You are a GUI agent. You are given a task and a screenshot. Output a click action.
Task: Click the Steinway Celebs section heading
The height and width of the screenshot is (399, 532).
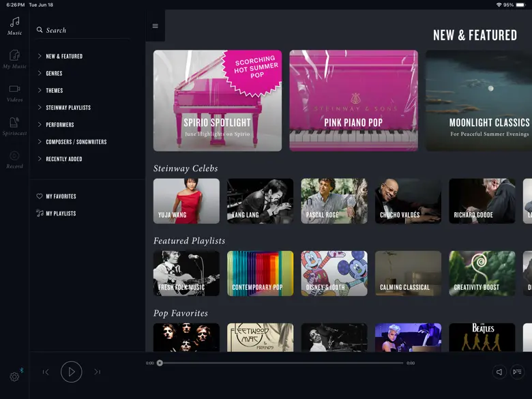[186, 168]
